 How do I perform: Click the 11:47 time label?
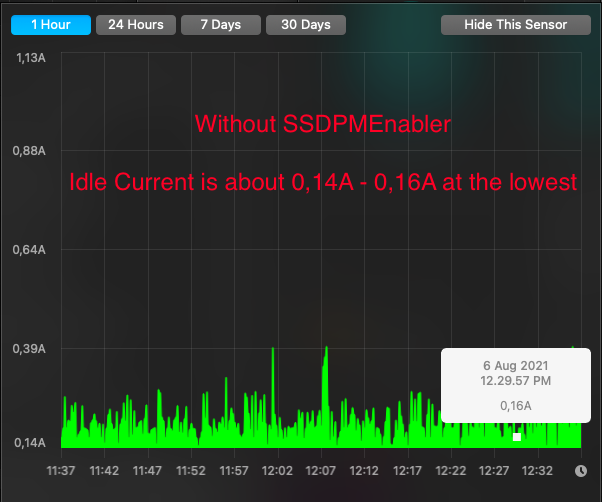pyautogui.click(x=147, y=471)
